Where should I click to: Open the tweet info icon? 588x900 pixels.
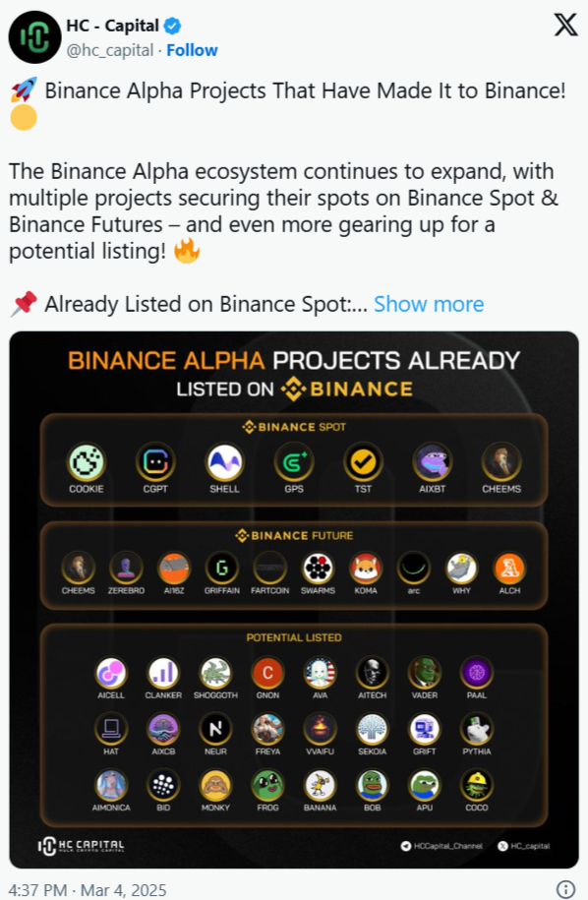565,889
